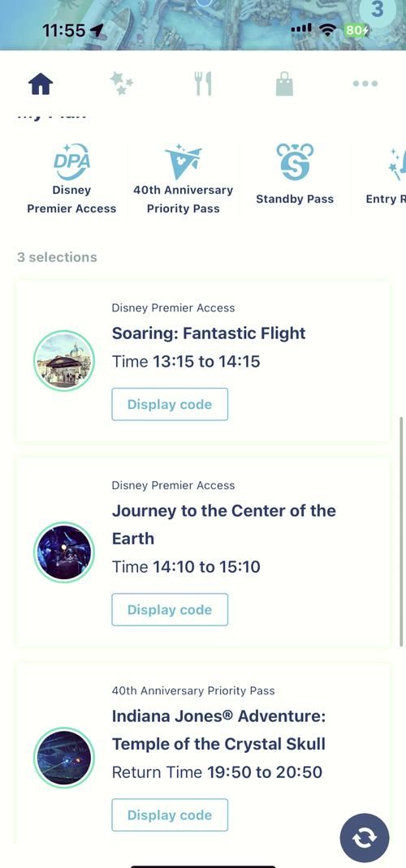This screenshot has width=406, height=868.
Task: Open the Indiana Jones Adventure thumbnail image
Action: (64, 758)
